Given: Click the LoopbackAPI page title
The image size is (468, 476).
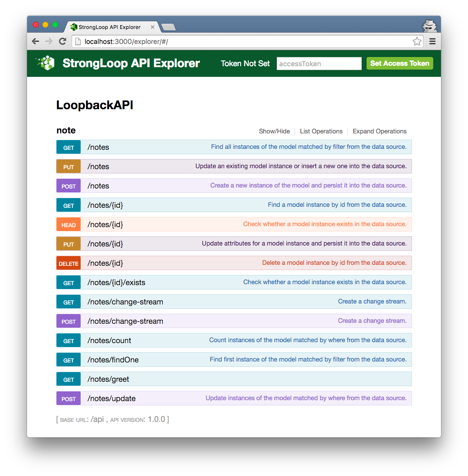Looking at the screenshot, I should tap(95, 105).
